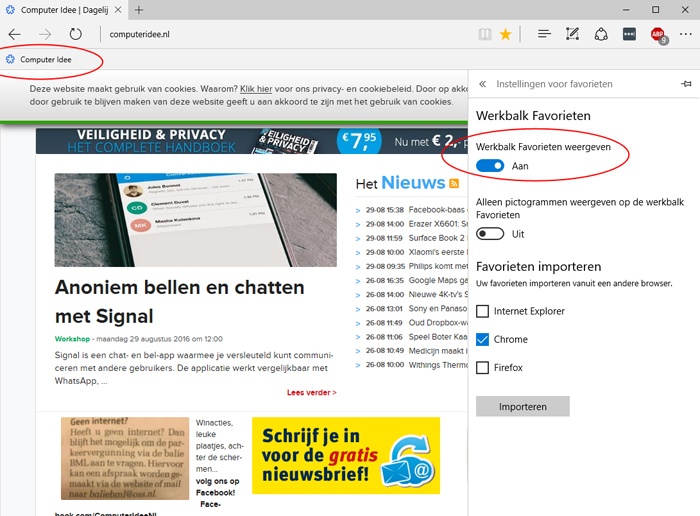Close the Computer Idee tab
This screenshot has height=516, width=700.
click(x=118, y=10)
